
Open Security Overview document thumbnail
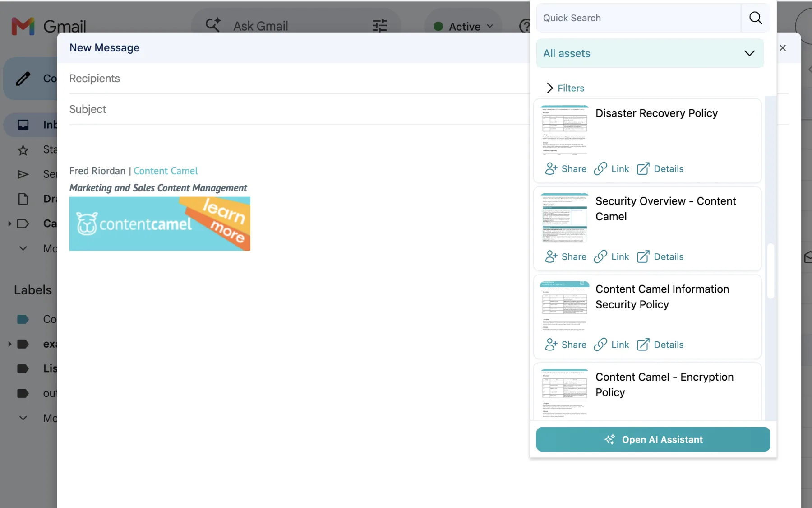[x=564, y=219]
